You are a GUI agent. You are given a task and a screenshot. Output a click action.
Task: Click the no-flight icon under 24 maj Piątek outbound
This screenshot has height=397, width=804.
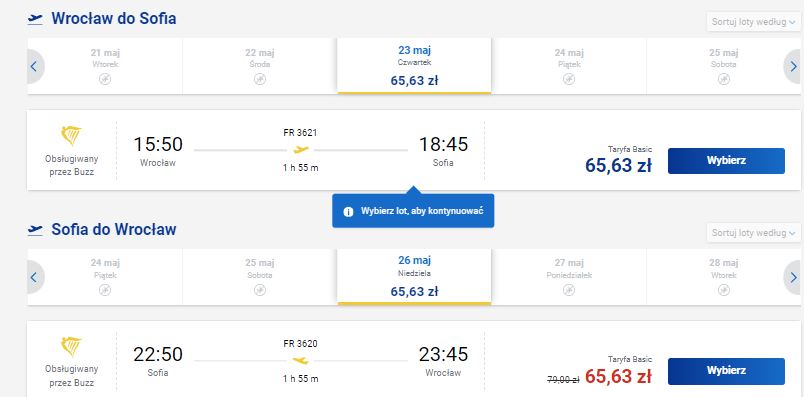(x=569, y=79)
